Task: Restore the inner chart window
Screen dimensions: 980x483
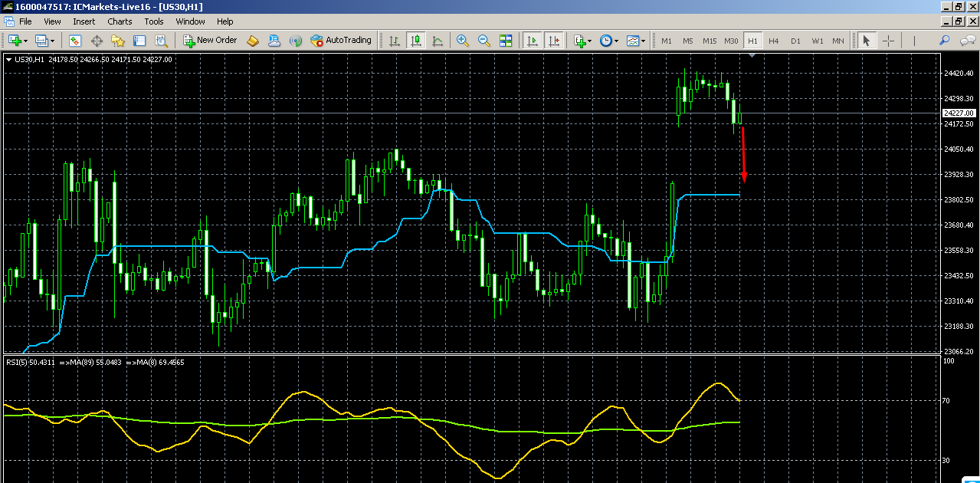Action: click(958, 21)
